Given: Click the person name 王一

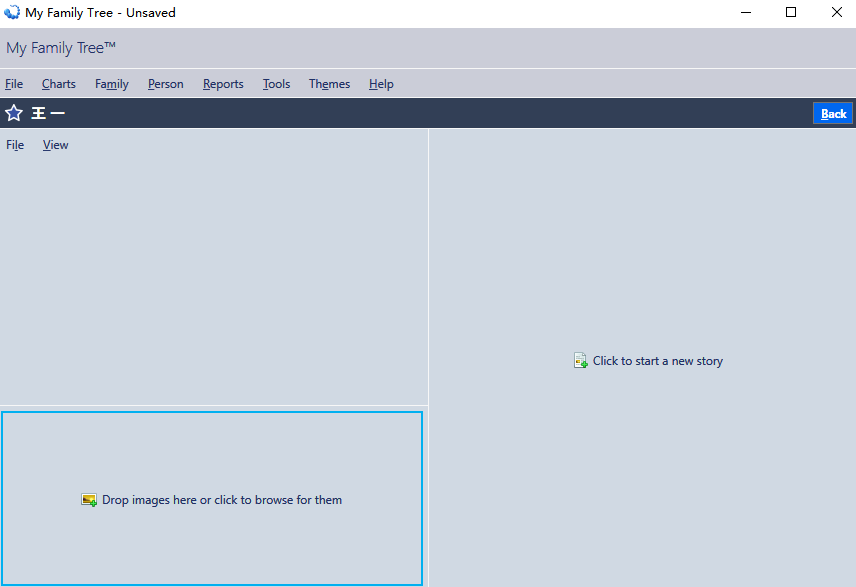Looking at the screenshot, I should [x=48, y=113].
